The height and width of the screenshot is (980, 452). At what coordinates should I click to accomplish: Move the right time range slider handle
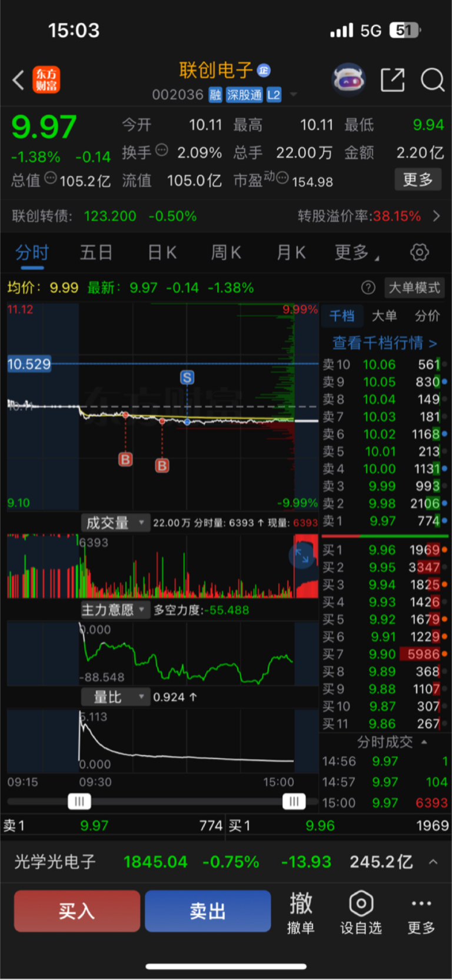294,801
